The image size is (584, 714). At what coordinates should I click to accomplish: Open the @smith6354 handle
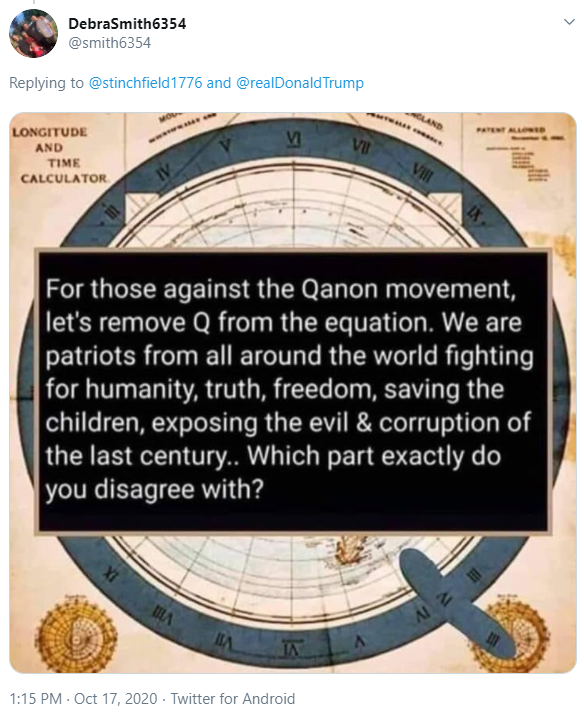109,43
